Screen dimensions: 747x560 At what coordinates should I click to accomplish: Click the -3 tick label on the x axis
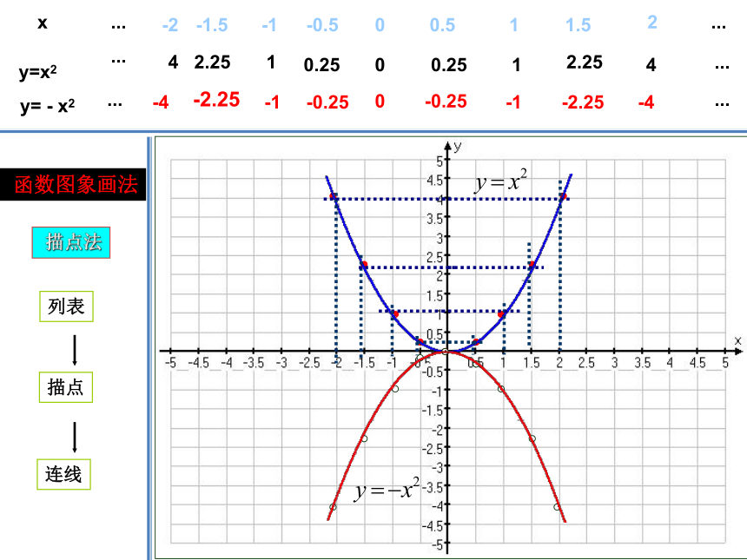coord(281,363)
